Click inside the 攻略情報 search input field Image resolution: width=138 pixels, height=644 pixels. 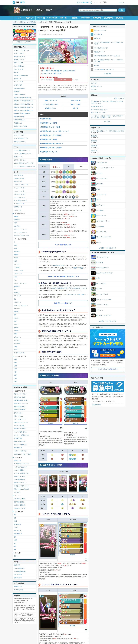pos(98,10)
